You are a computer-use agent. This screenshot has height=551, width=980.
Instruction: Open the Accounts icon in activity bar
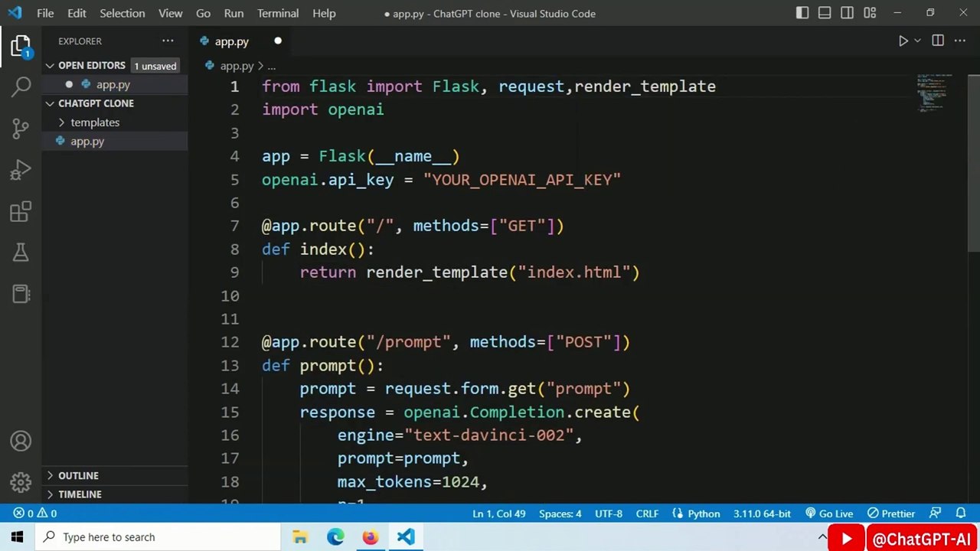click(x=21, y=441)
